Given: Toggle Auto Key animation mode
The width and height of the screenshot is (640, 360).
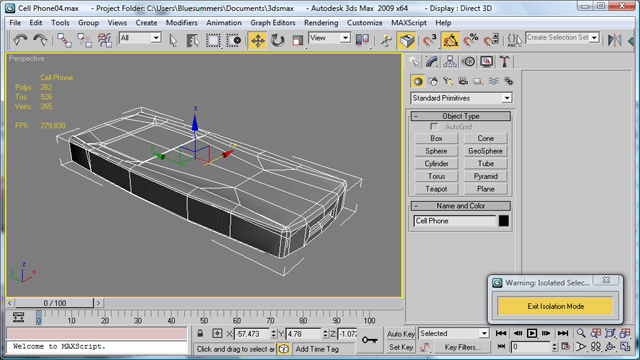Looking at the screenshot, I should [401, 334].
